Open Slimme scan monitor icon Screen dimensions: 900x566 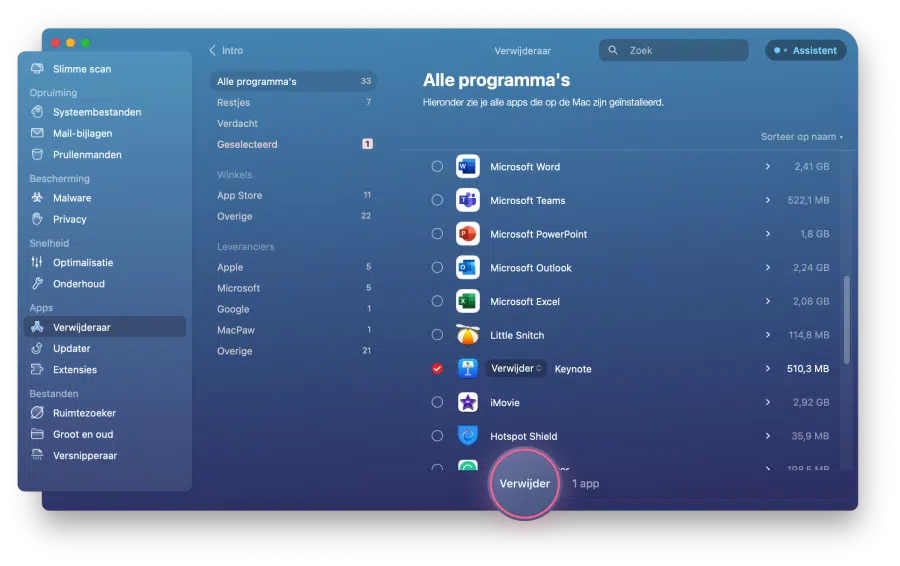(x=37, y=69)
